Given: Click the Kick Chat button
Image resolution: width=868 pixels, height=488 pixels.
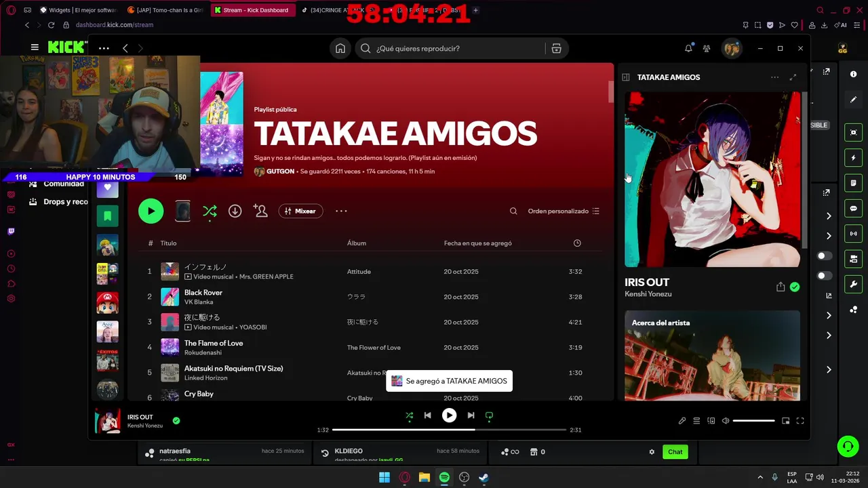Looking at the screenshot, I should tap(675, 452).
